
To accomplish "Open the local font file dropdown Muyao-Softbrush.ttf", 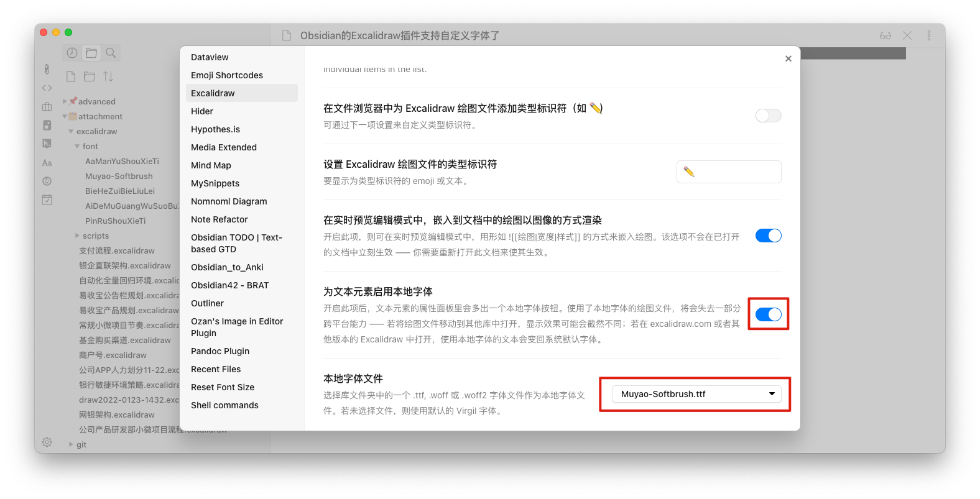I will click(696, 394).
